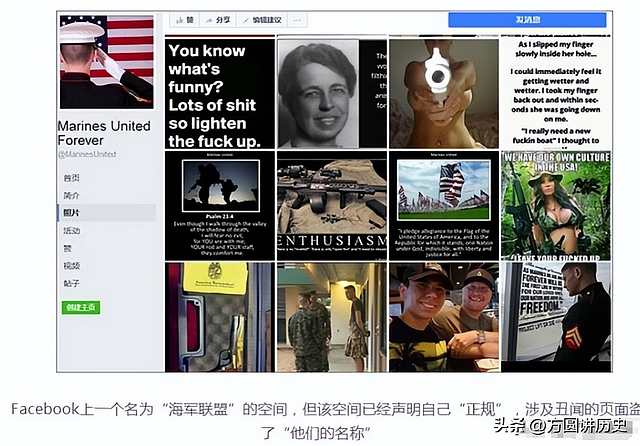Open the two smiling men in caps photo

click(x=444, y=317)
